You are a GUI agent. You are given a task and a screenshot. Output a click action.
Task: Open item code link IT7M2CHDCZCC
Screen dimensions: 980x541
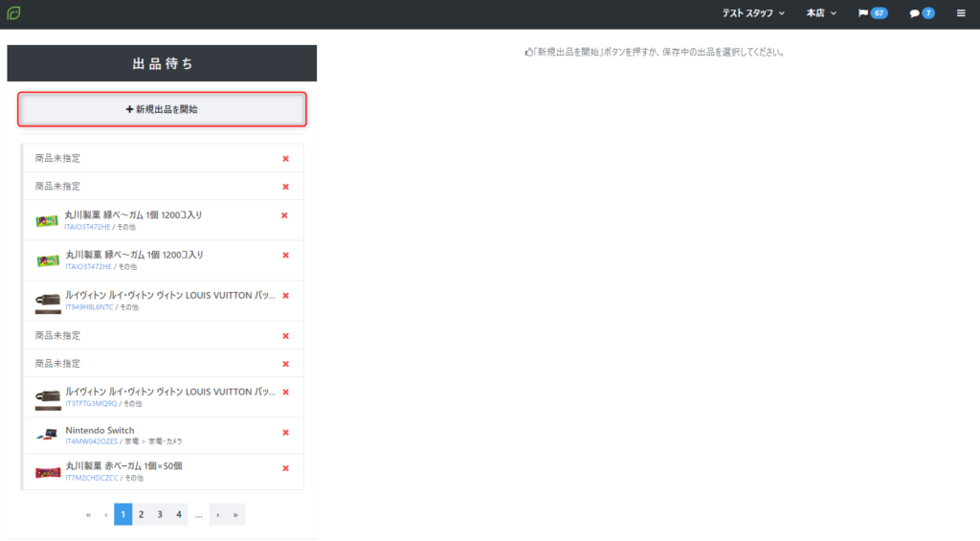pos(92,478)
